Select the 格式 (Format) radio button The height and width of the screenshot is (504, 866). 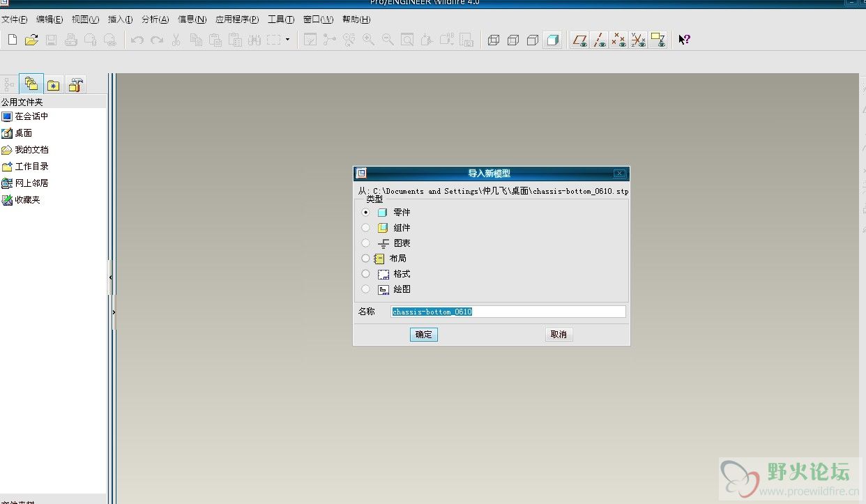click(x=365, y=273)
